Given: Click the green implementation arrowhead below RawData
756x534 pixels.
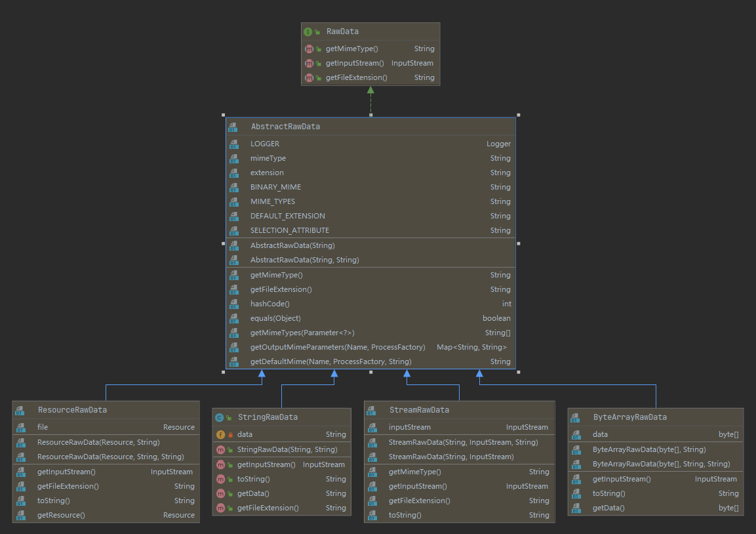Looking at the screenshot, I should pos(371,91).
